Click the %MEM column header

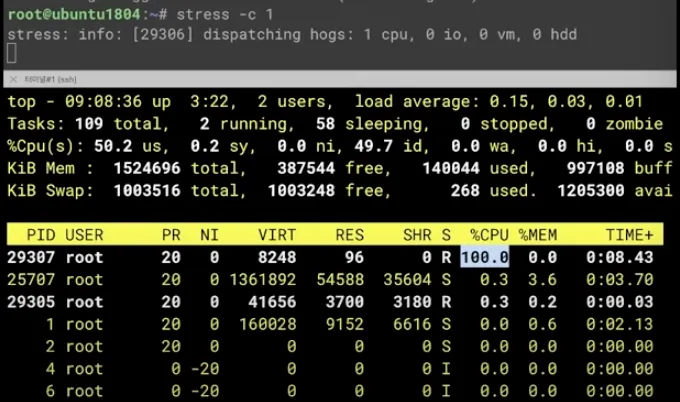pyautogui.click(x=538, y=235)
